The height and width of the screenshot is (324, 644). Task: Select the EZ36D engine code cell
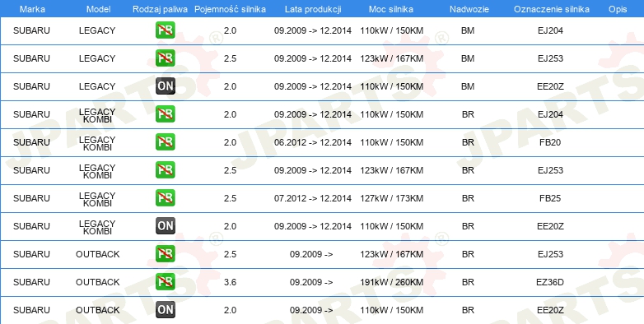pos(550,282)
